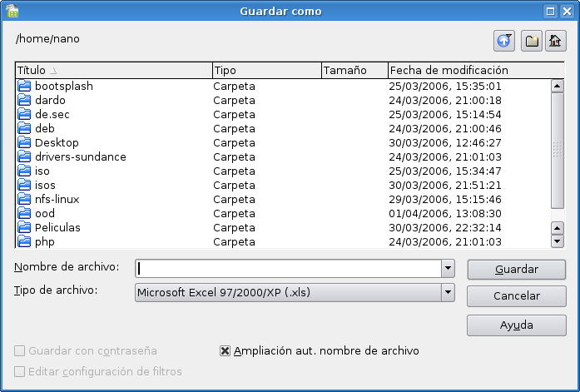Sort the list by Tamaño column
This screenshot has width=580, height=392.
354,70
